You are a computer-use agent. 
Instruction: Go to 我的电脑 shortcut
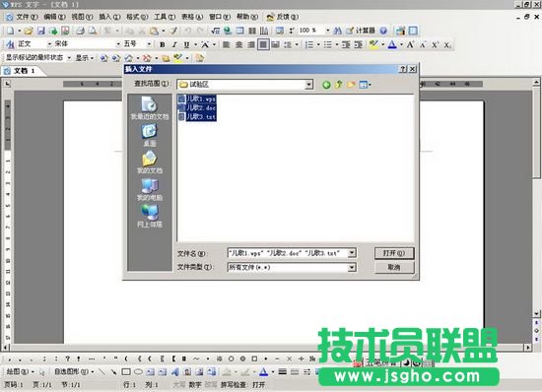pyautogui.click(x=150, y=190)
